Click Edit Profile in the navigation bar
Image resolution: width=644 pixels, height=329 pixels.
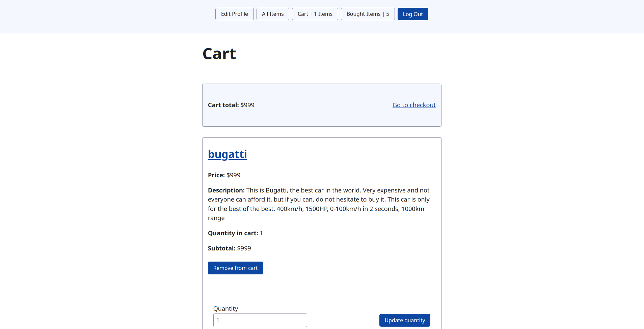coord(234,14)
